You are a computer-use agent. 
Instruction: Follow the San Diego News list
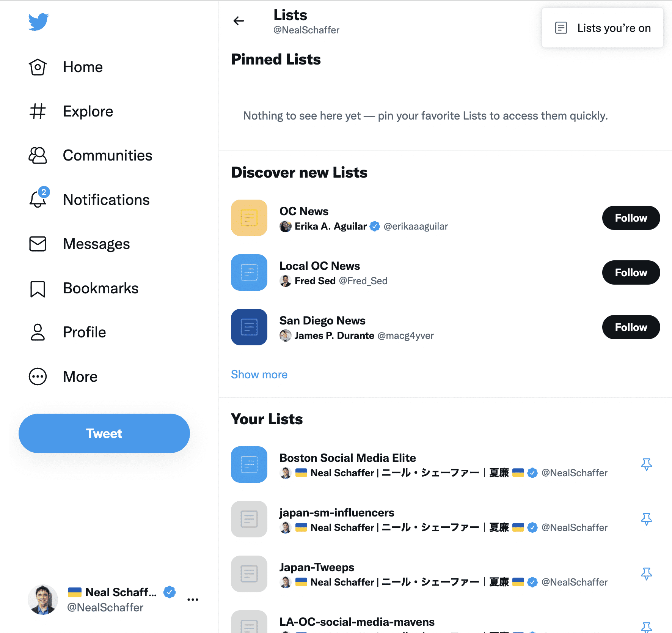pyautogui.click(x=631, y=327)
